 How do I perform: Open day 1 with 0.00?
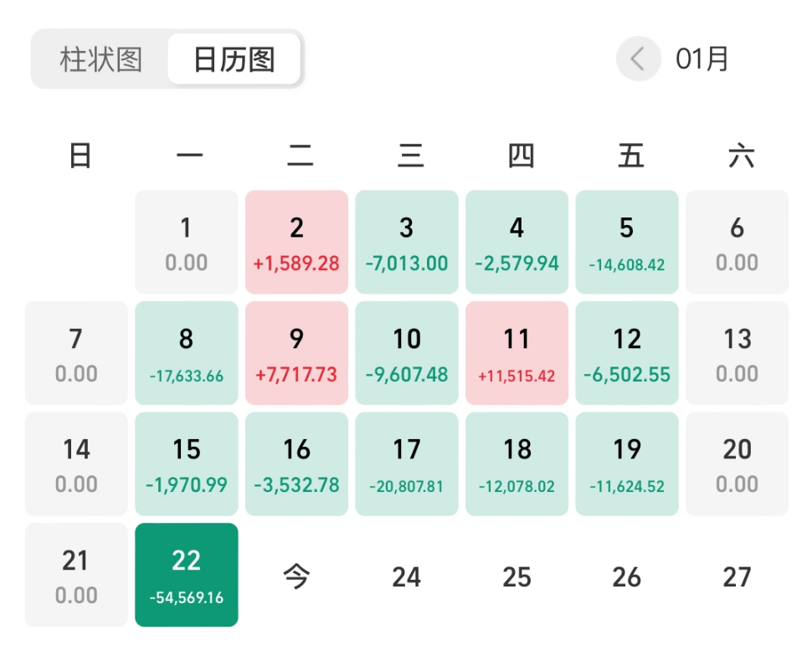point(187,242)
